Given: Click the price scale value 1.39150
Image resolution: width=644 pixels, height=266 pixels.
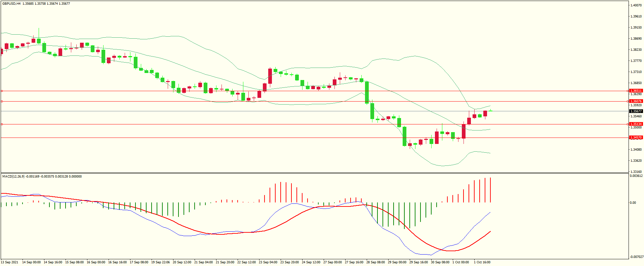Looking at the screenshot, I should [636, 28].
